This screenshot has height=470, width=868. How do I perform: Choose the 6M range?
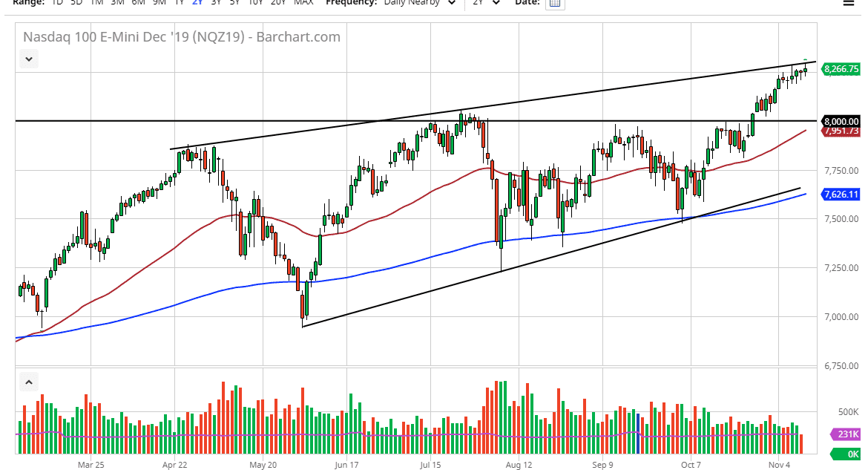(x=138, y=3)
